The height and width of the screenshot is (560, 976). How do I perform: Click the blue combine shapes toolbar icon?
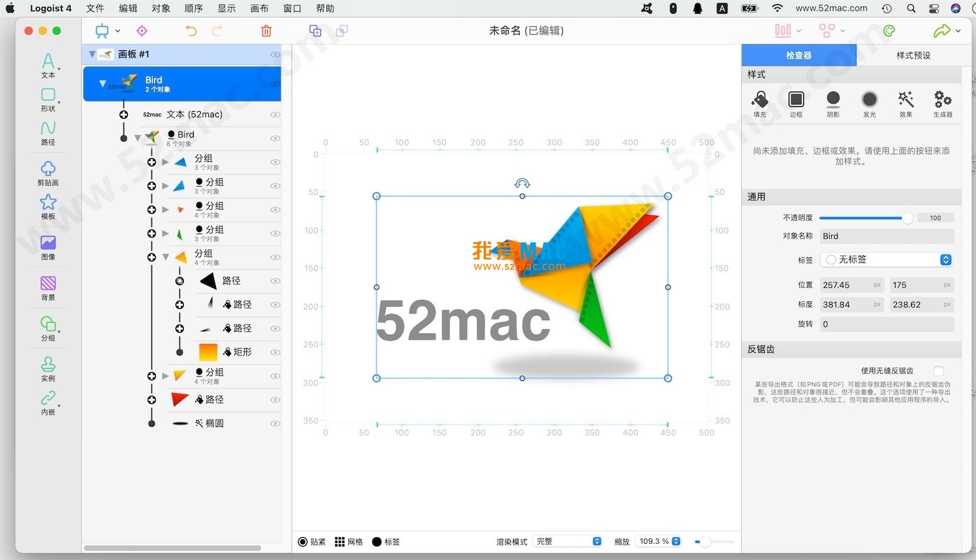coord(315,31)
